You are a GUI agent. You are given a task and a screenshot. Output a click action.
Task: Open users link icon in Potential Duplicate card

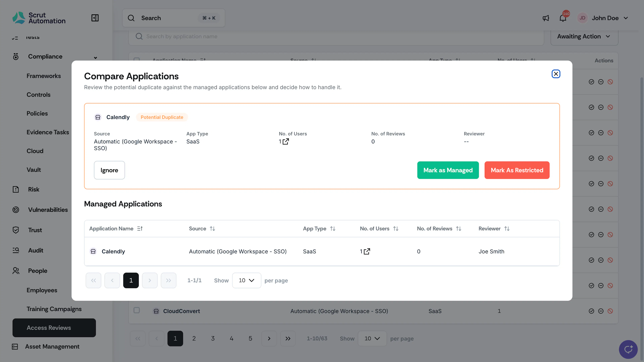coord(286,141)
